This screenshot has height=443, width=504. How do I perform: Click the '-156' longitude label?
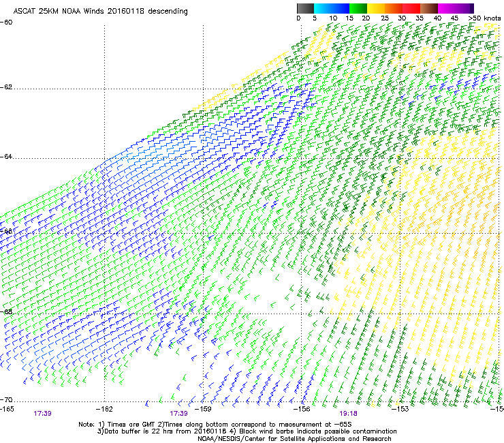[x=302, y=409]
